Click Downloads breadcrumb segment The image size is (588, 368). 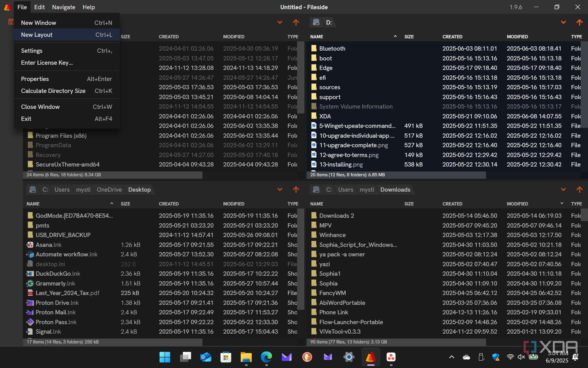(x=395, y=190)
